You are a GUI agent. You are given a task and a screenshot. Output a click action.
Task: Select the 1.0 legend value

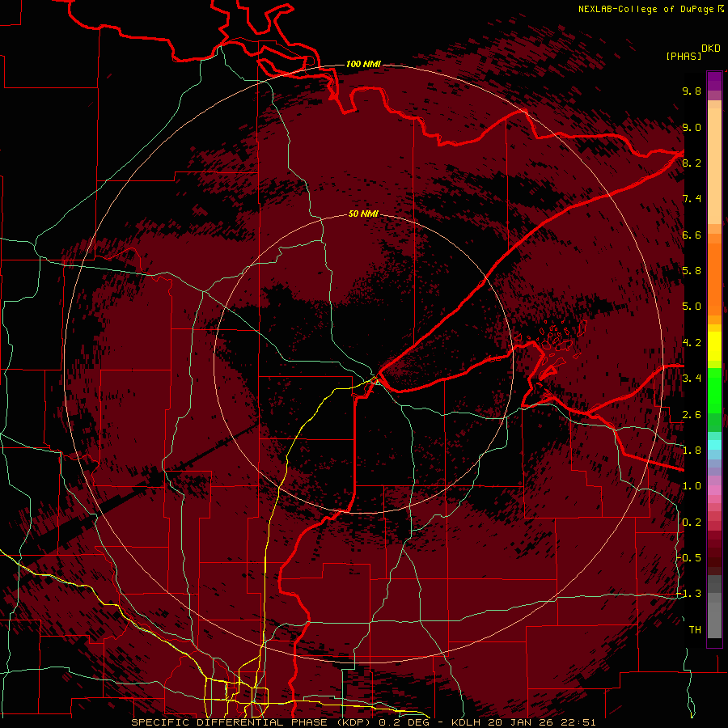coord(692,486)
